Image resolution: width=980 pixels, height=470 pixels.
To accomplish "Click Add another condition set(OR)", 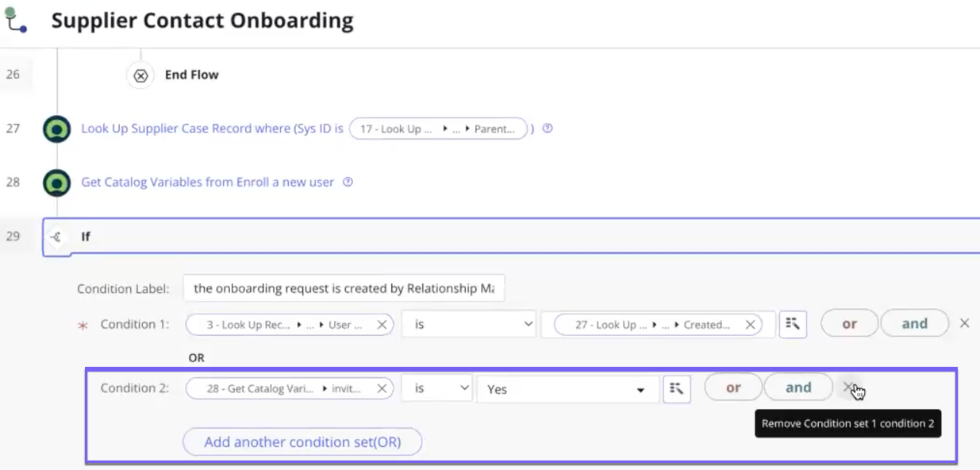I will [302, 442].
